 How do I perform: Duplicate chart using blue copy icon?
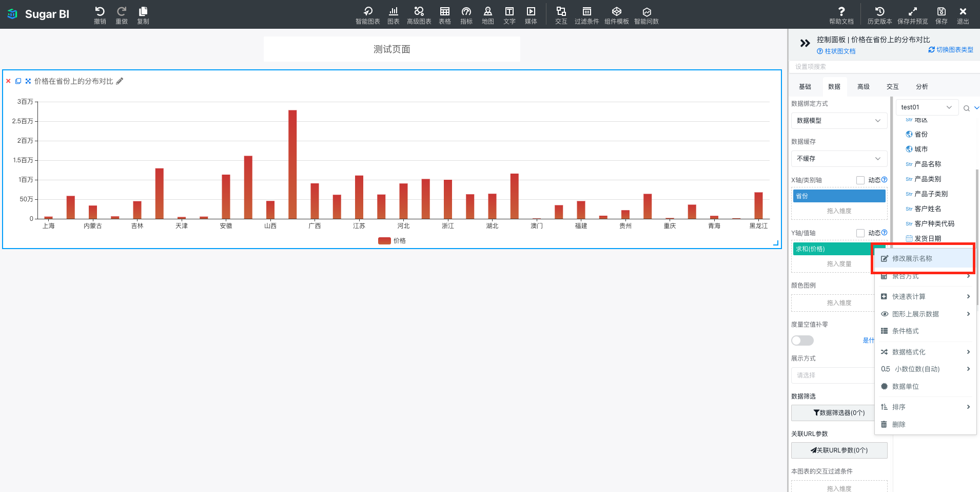pyautogui.click(x=18, y=81)
